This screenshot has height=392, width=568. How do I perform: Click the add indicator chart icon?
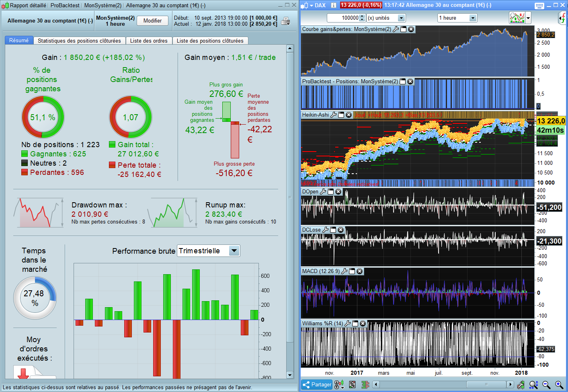[x=517, y=18]
